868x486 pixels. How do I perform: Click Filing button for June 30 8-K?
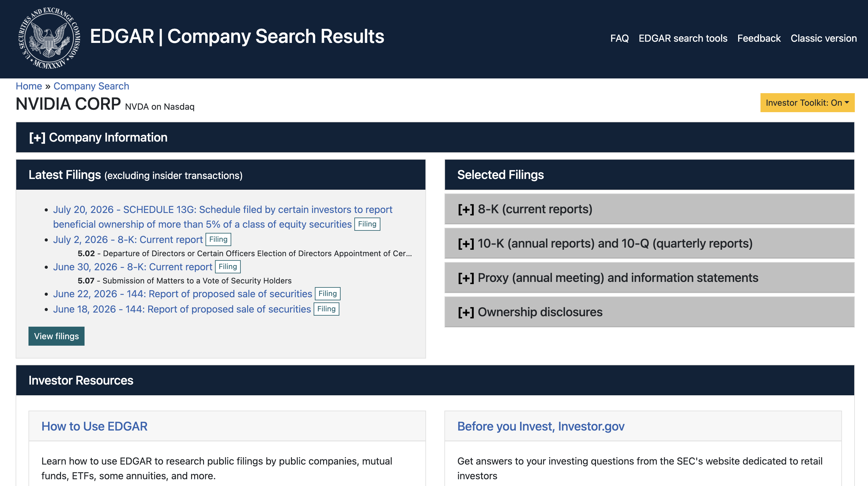[x=228, y=267]
